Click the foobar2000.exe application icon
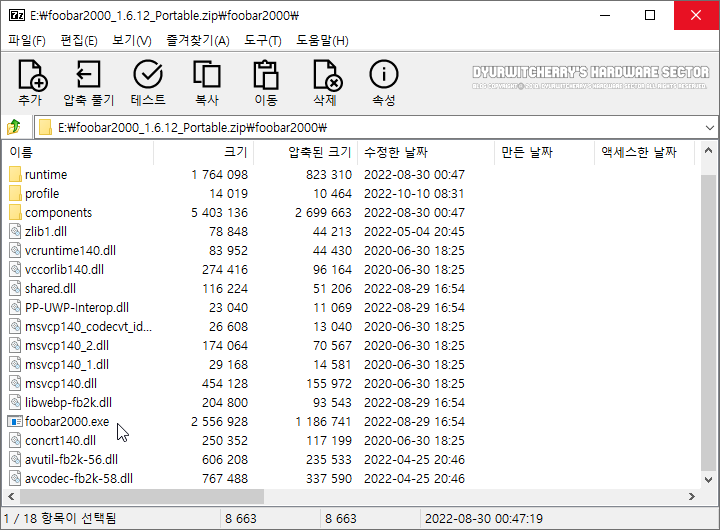The width and height of the screenshot is (720, 530). (x=15, y=422)
